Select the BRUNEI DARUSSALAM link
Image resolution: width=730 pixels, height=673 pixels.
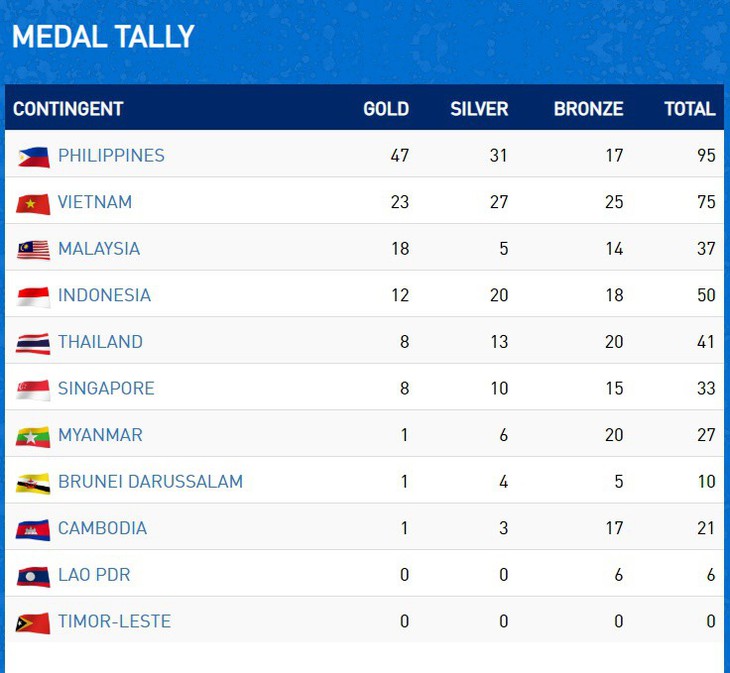[150, 481]
